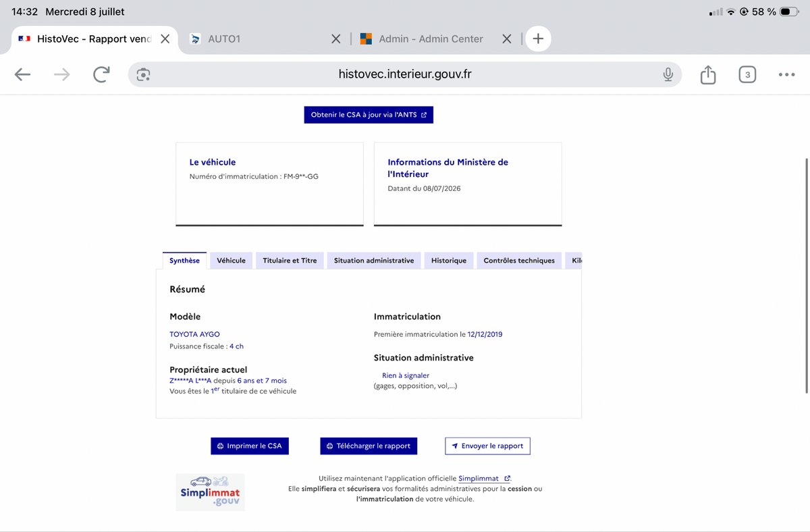
Task: Click the Imprimer le CSA button
Action: (250, 446)
